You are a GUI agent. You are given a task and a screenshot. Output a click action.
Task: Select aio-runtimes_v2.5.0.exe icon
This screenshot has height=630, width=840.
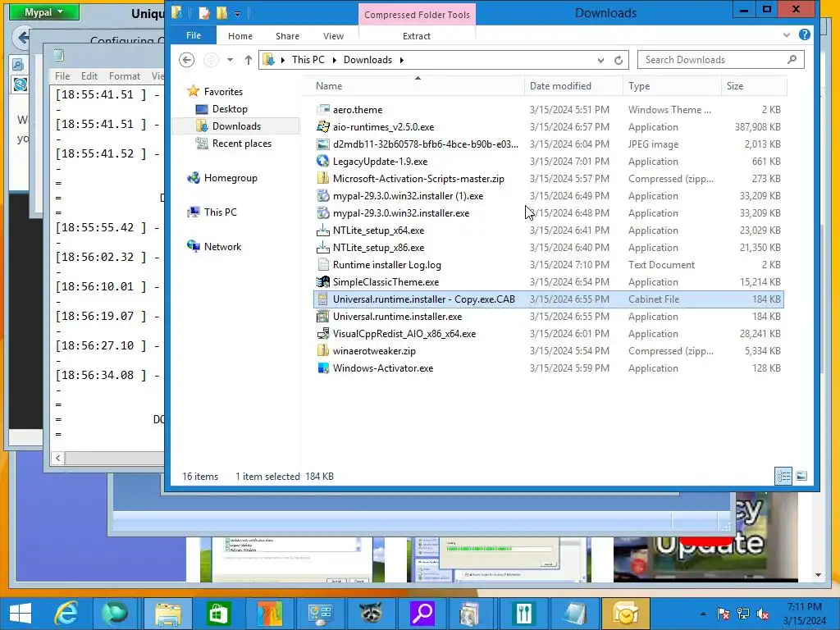[x=323, y=127]
